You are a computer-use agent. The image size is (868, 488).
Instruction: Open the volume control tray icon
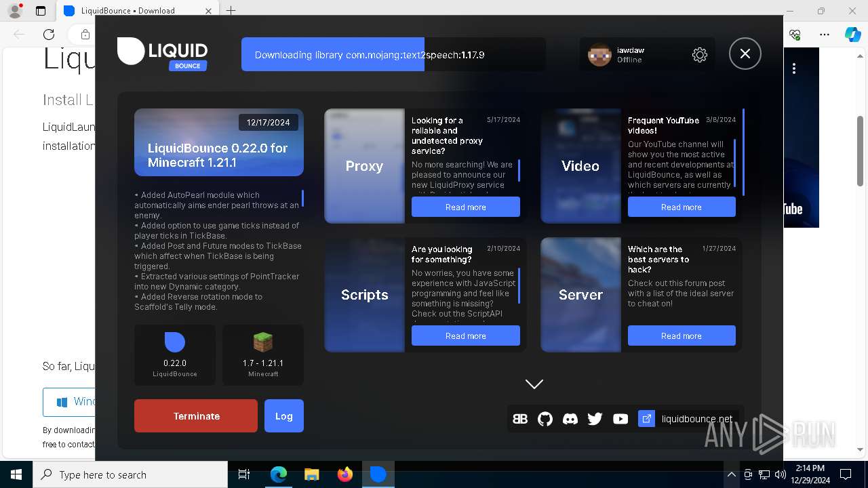pos(781,474)
